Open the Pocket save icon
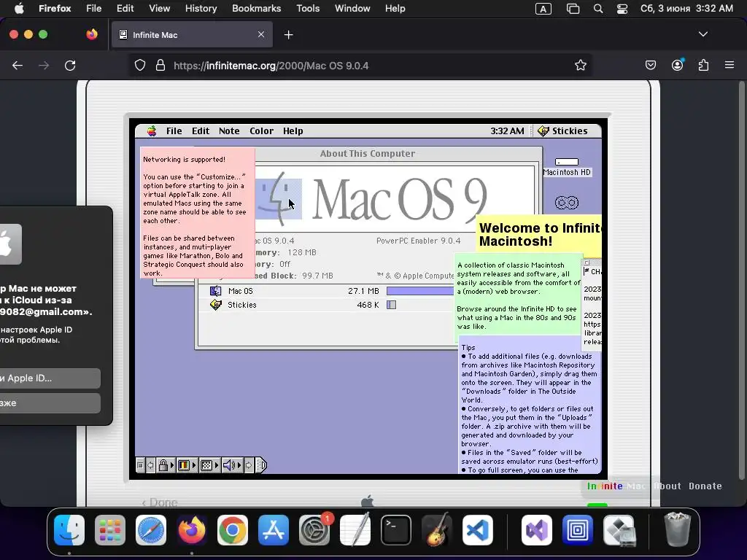Screen dimensions: 747x560 [651, 65]
